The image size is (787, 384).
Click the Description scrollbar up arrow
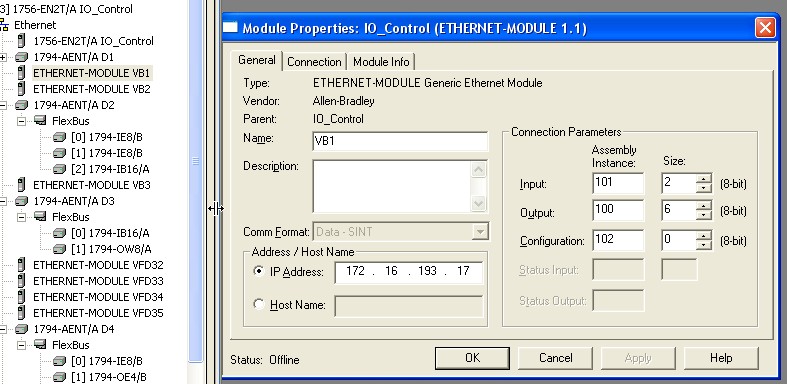coord(479,170)
